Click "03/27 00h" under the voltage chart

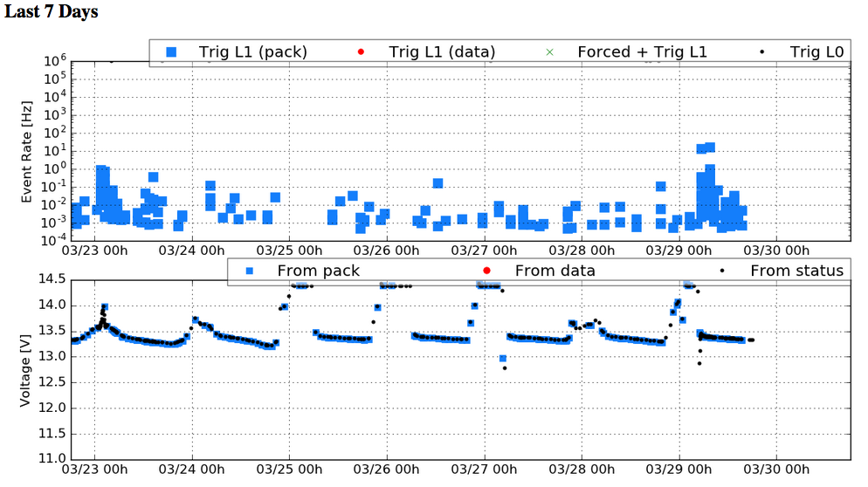pyautogui.click(x=485, y=470)
